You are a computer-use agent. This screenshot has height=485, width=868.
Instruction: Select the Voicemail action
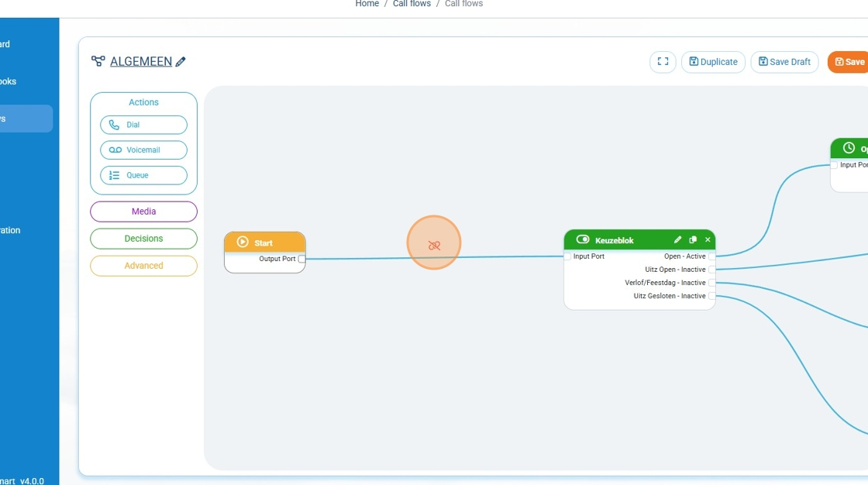(143, 150)
